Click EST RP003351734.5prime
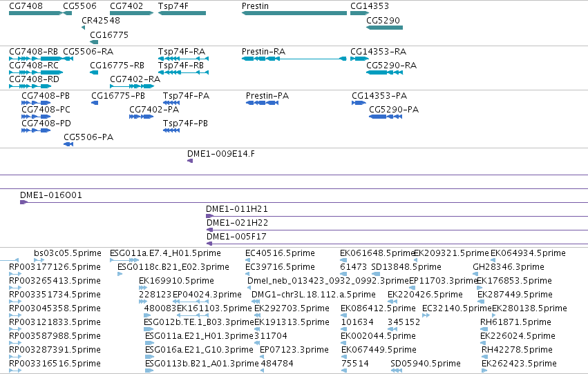This screenshot has width=588, height=374. pyautogui.click(x=15, y=302)
